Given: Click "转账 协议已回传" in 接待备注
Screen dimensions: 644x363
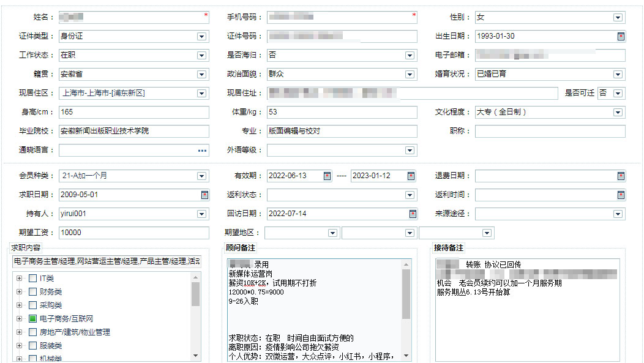Looking at the screenshot, I should 493,265.
